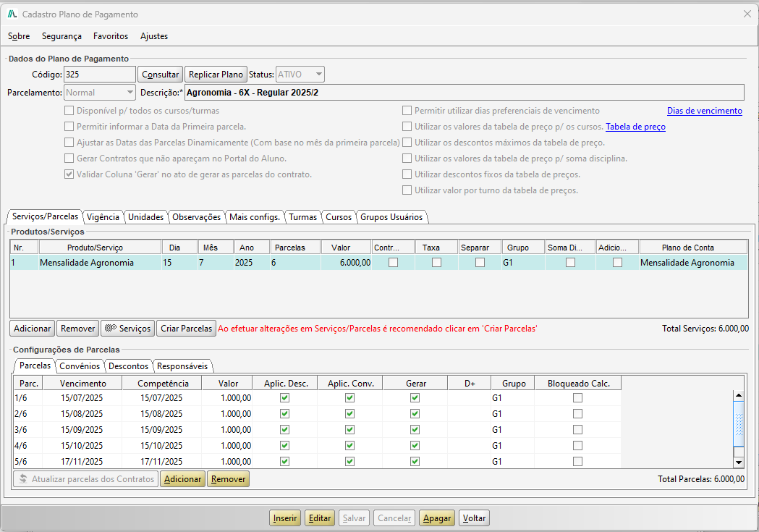Screen dimensions: 759x532
Task: Toggle Gerar checkbox for parcela 3/6
Action: pyautogui.click(x=415, y=430)
